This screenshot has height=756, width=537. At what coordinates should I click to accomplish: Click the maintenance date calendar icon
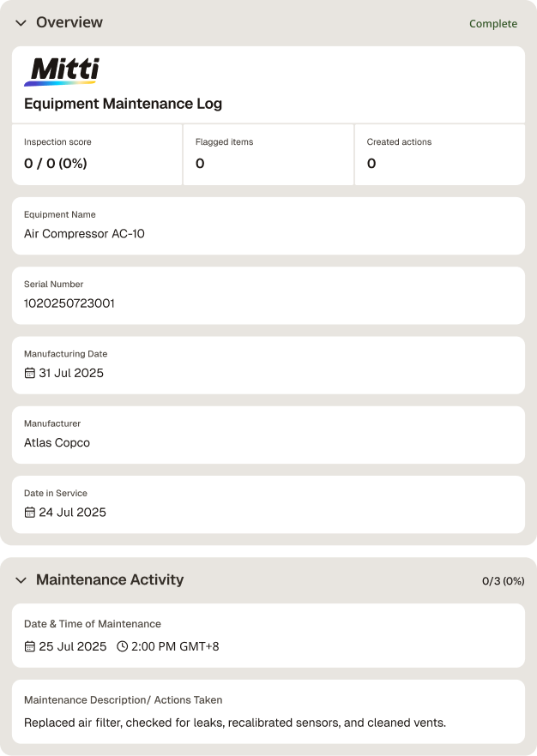(30, 646)
